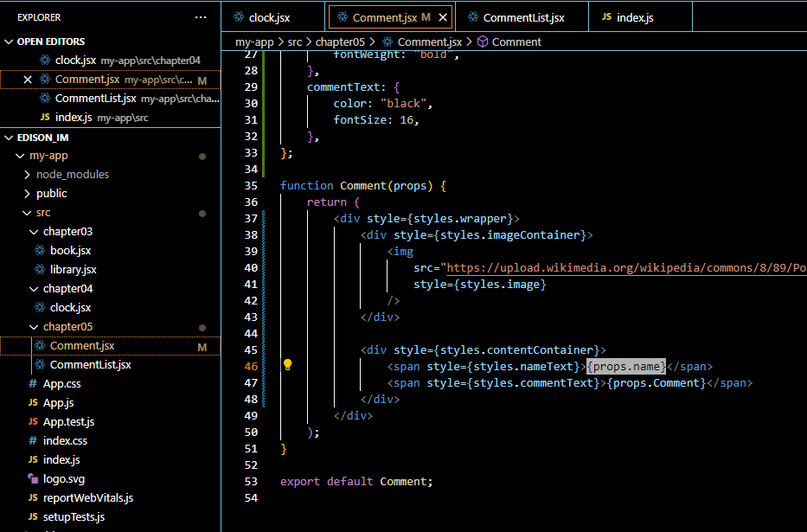Click my-app breadcrumb segment
This screenshot has height=532, width=807.
[x=254, y=42]
